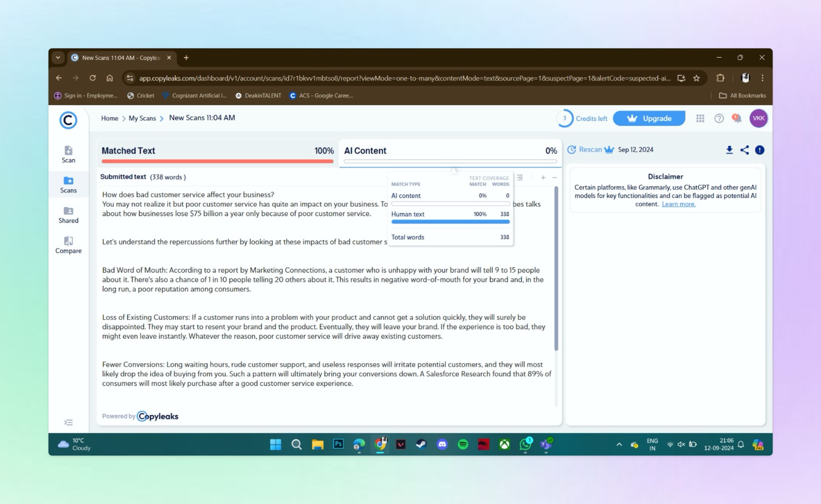Open the Shared folder in sidebar
This screenshot has width=821, height=504.
(68, 215)
